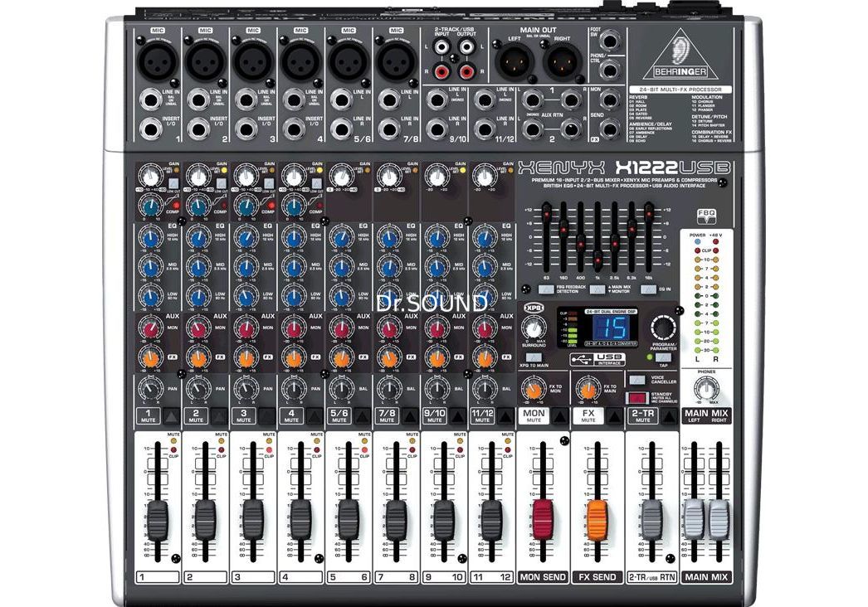This screenshot has width=868, height=607.
Task: Click the channel 1 GAIN knob
Action: click(x=149, y=177)
